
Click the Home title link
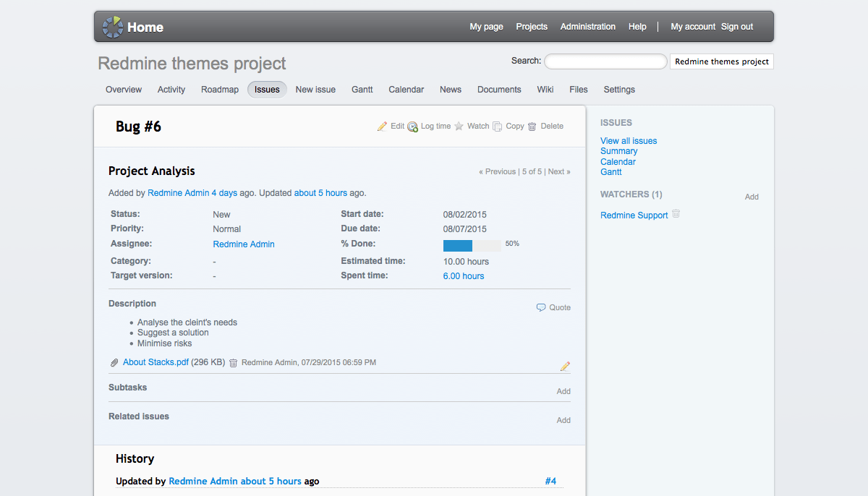coord(145,27)
